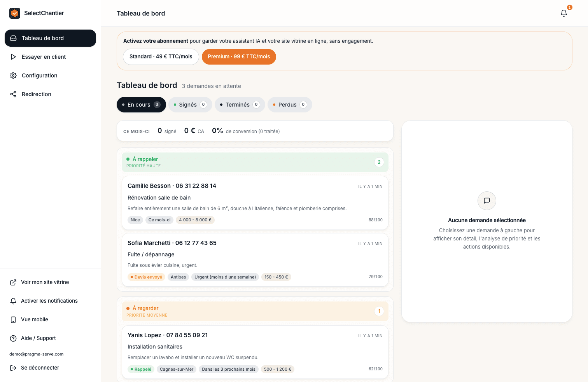Image resolution: width=588 pixels, height=382 pixels.
Task: Click Fuite / dépannage title
Action: (x=151, y=254)
